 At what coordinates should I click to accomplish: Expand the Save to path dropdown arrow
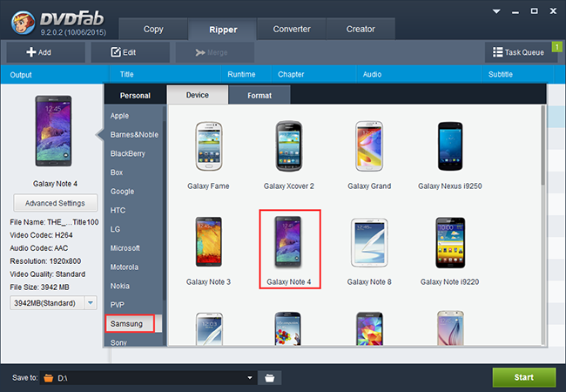point(250,378)
